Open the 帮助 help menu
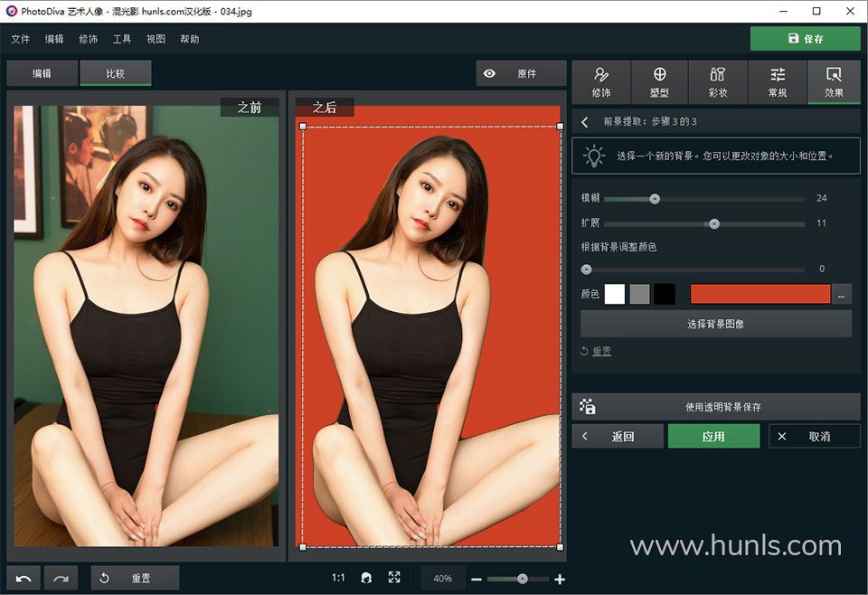Screen dimensions: 868x595 click(189, 39)
